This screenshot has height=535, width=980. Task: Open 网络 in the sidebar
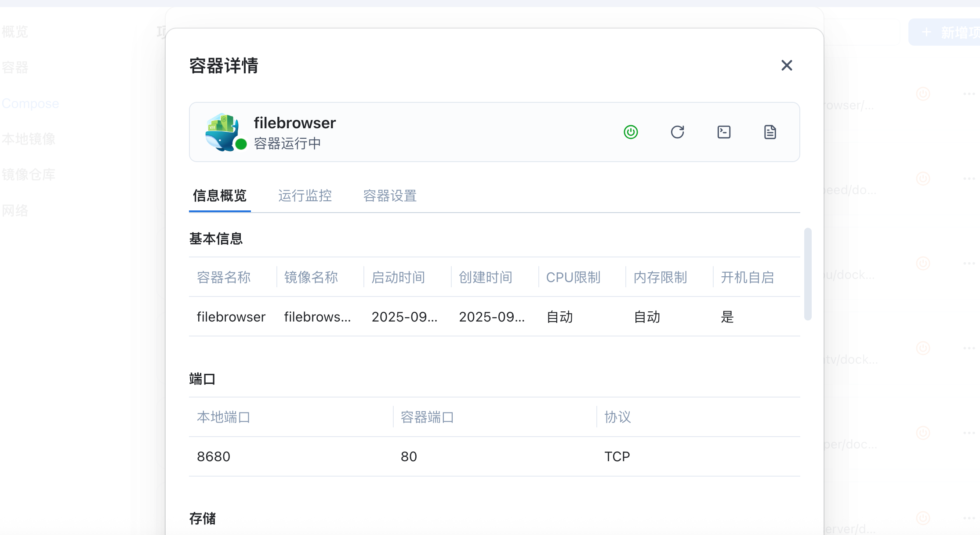15,211
